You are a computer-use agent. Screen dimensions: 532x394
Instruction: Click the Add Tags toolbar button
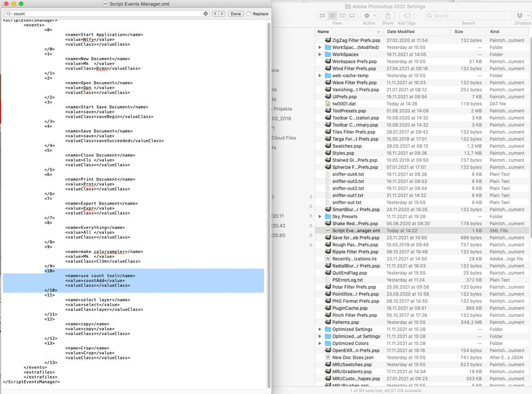[407, 15]
